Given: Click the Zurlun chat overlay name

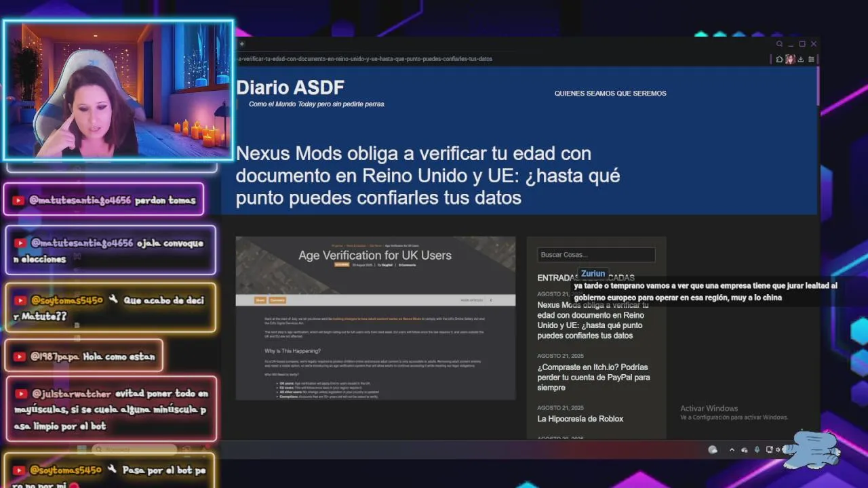Looking at the screenshot, I should pyautogui.click(x=593, y=274).
